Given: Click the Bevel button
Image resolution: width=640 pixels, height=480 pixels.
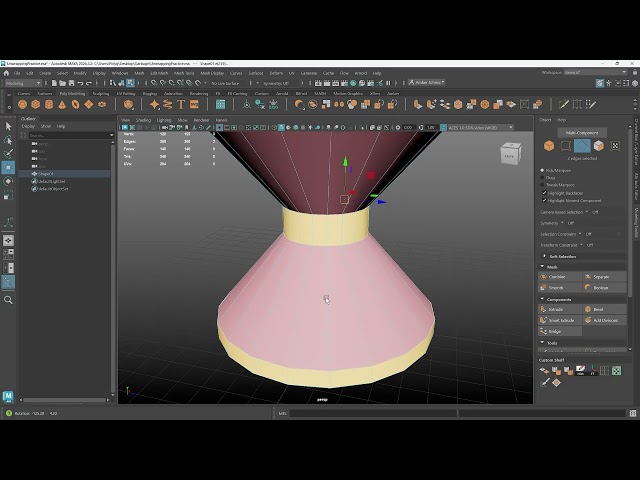Looking at the screenshot, I should coord(605,309).
